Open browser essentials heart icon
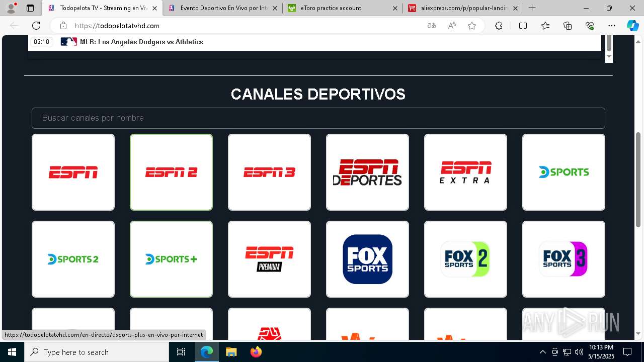 590,26
